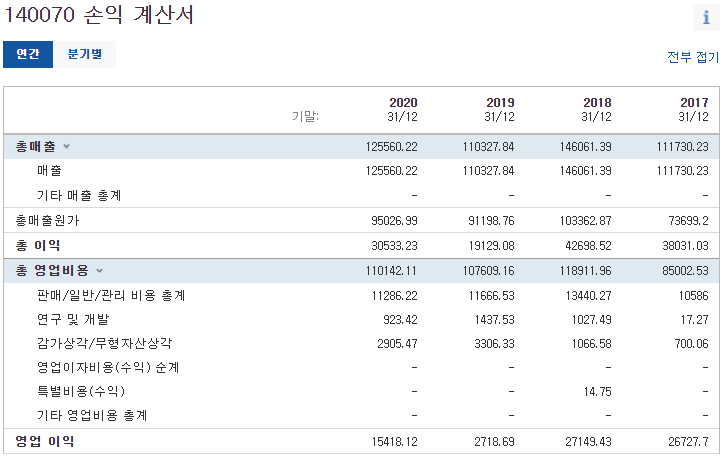
Task: Click the 140070 손익 계산서 title
Action: [98, 15]
